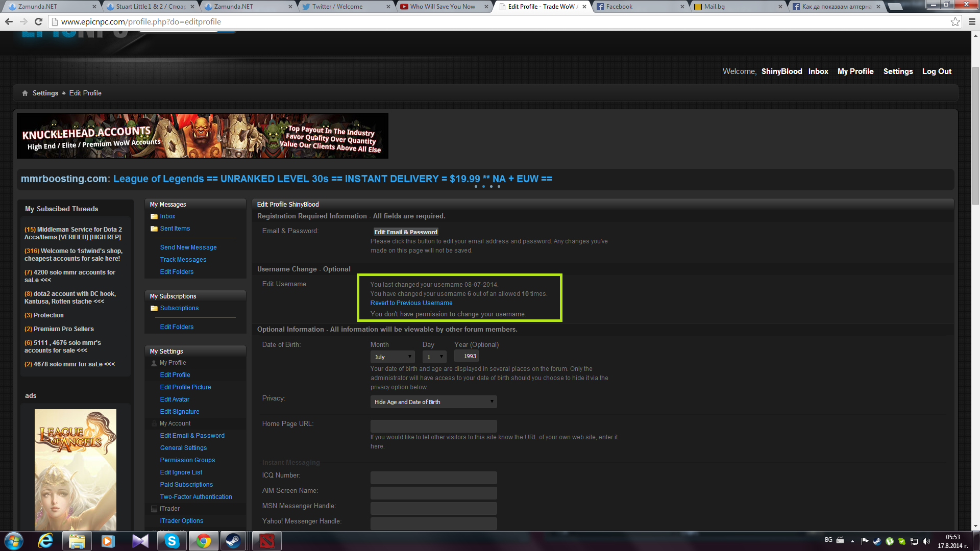Screen dimensions: 980x551
Task: Open Edit Signature link
Action: click(x=180, y=412)
